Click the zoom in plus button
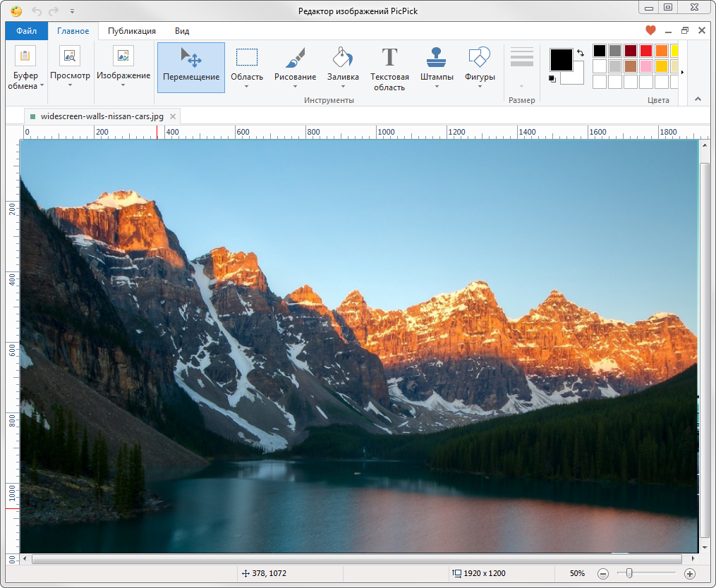This screenshot has height=588, width=716. click(690, 574)
